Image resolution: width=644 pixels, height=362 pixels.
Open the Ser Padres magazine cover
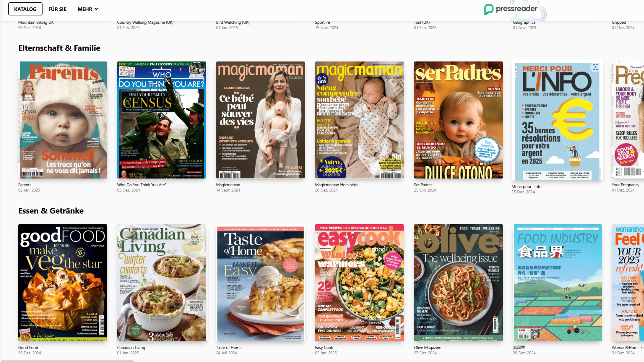point(458,120)
